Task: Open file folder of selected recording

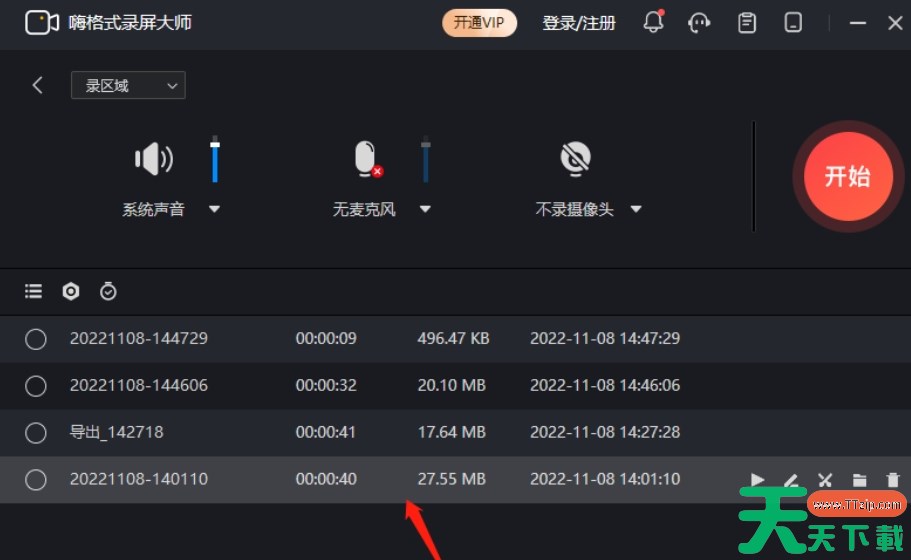Action: 859,481
